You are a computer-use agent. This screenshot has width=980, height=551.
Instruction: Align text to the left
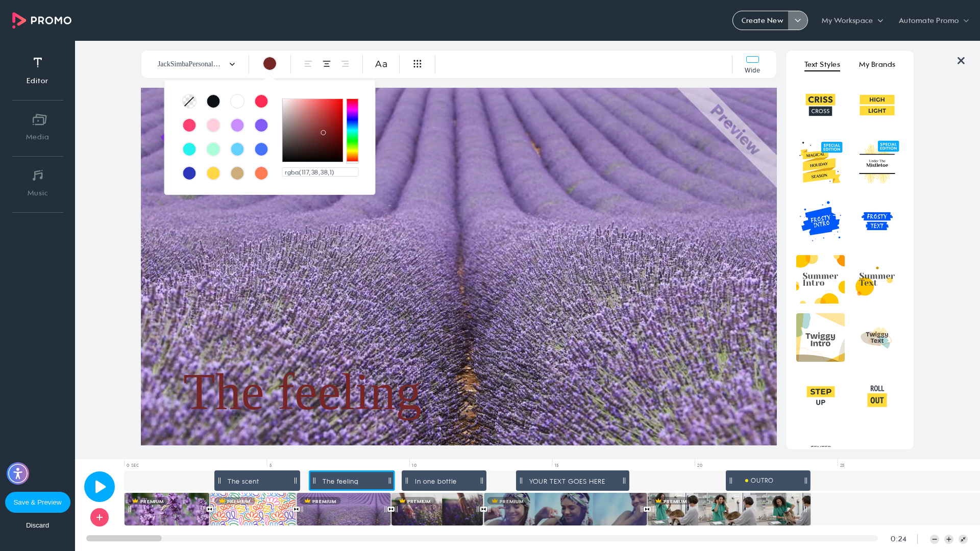pos(308,64)
